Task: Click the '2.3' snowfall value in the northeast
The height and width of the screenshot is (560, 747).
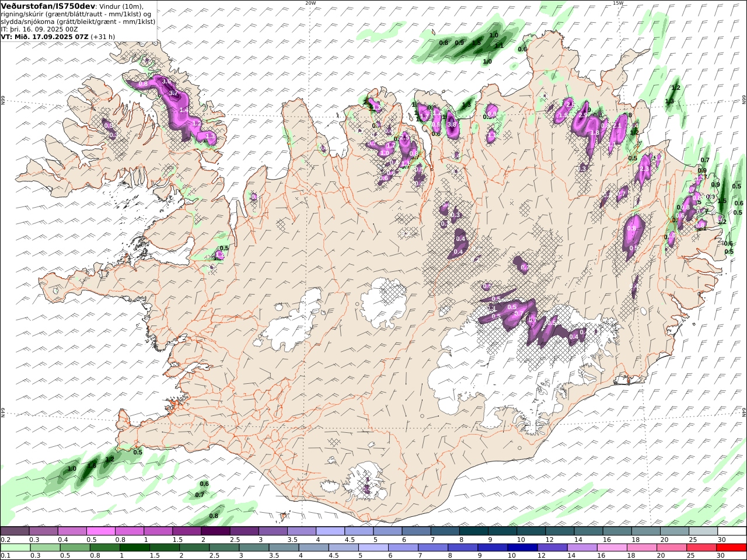Action: pos(644,169)
